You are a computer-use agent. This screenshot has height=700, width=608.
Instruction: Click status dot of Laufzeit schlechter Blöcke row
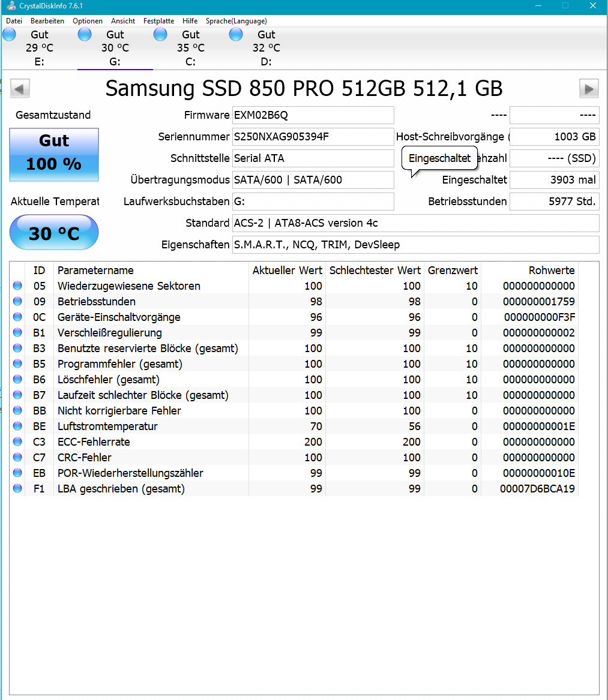(17, 395)
